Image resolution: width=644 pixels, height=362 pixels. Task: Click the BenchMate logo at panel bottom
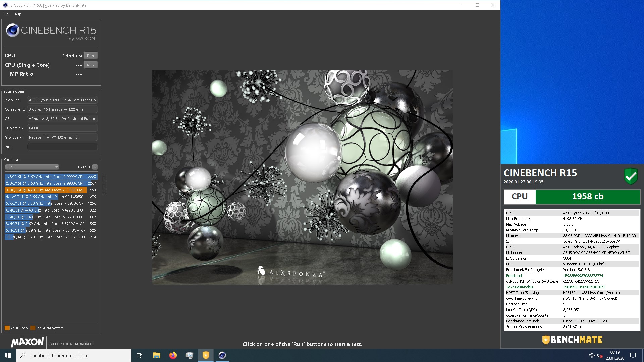[572, 340]
